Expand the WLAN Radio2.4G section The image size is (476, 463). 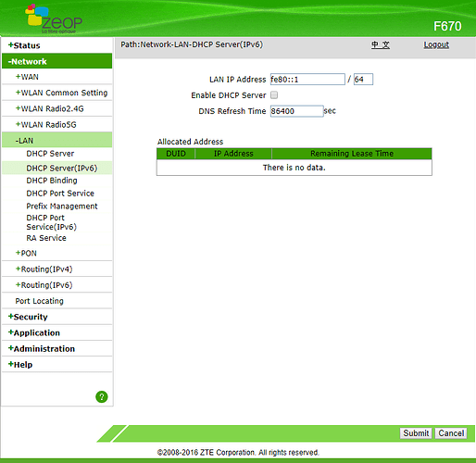pyautogui.click(x=50, y=108)
